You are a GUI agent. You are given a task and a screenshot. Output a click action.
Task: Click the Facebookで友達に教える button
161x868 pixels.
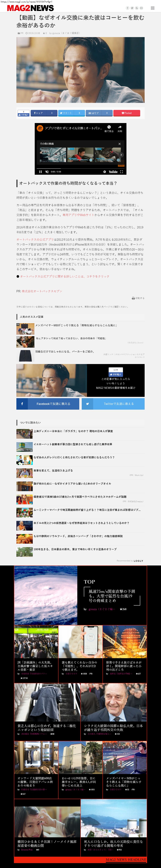coord(48,404)
